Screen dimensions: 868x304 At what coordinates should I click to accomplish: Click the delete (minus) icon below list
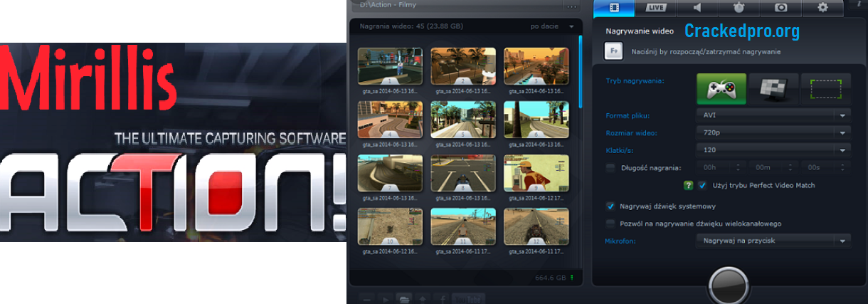point(366,298)
